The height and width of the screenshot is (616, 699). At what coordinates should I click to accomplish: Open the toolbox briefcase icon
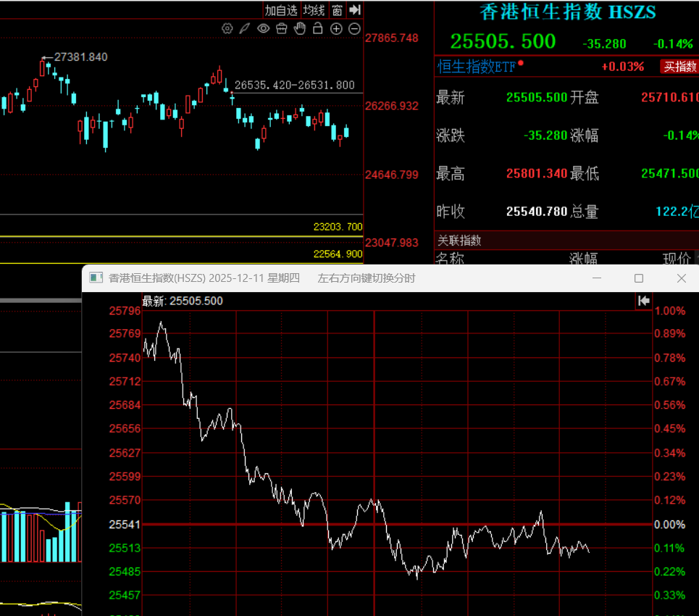click(282, 29)
